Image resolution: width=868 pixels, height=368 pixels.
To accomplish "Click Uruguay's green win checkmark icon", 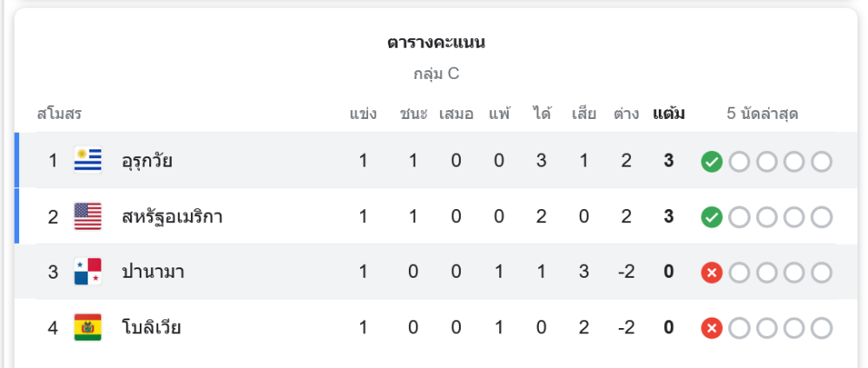I will [x=712, y=161].
